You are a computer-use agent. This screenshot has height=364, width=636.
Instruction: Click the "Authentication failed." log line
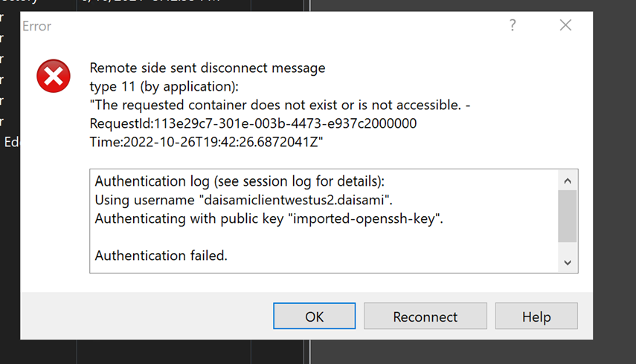pos(161,256)
